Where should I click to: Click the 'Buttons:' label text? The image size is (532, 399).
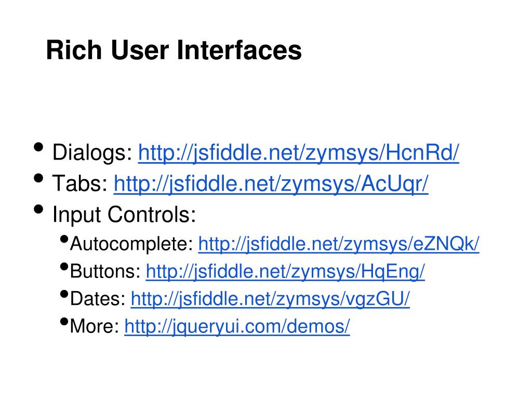tap(105, 271)
